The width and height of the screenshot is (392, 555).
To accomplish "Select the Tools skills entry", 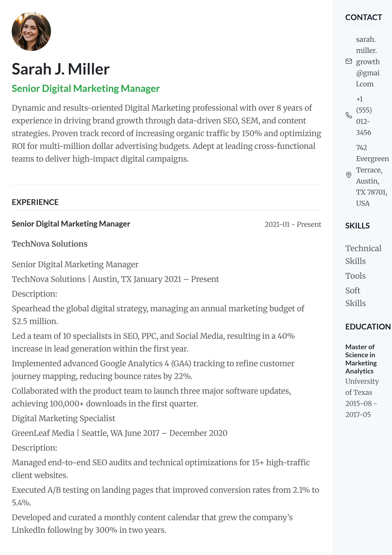I will pos(355,276).
